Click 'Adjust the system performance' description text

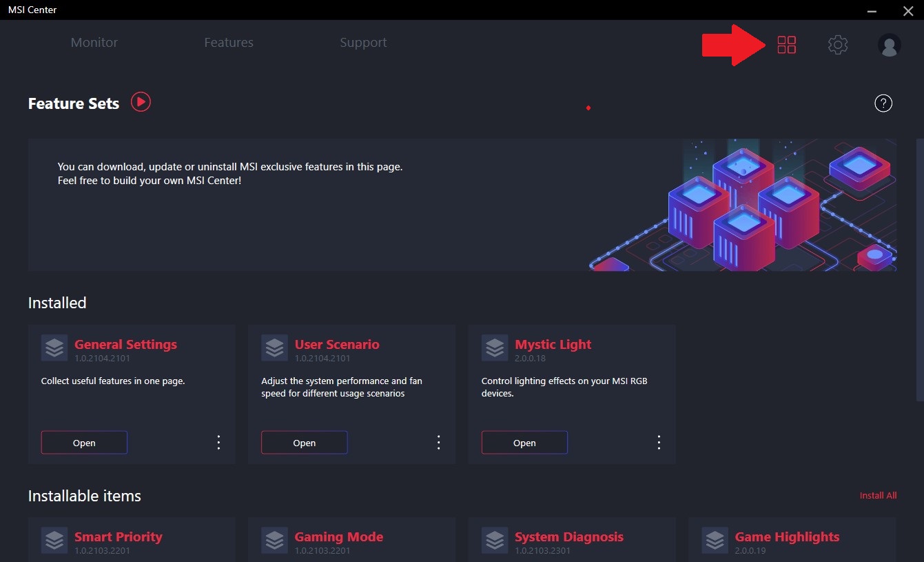(x=342, y=387)
